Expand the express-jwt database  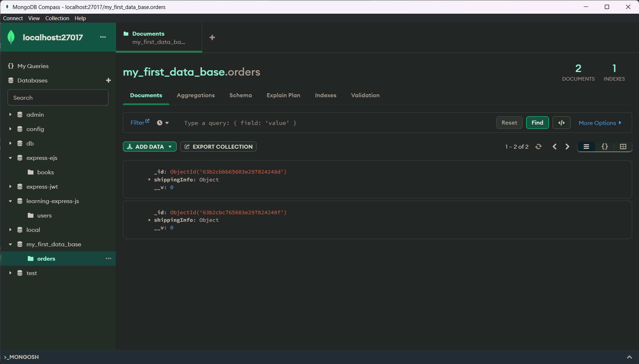tap(10, 187)
